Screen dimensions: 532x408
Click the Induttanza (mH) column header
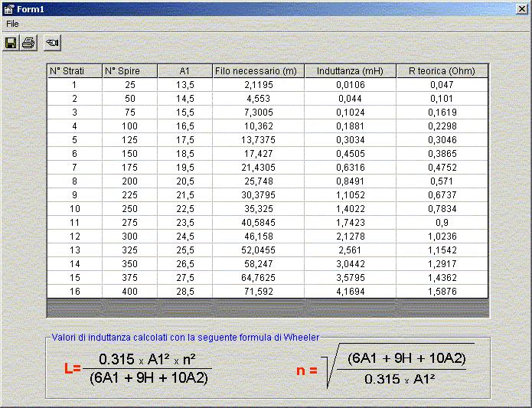(x=351, y=71)
